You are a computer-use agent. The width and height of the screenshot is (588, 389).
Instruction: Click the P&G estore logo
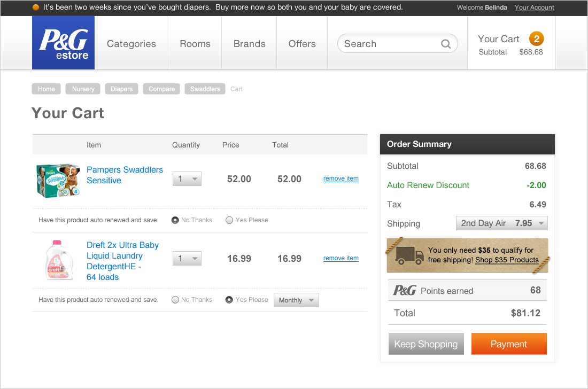tap(64, 43)
